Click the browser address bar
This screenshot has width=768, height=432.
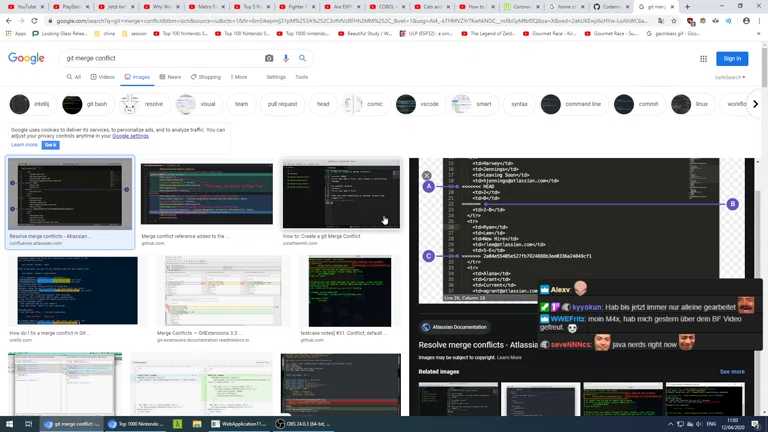[353, 21]
